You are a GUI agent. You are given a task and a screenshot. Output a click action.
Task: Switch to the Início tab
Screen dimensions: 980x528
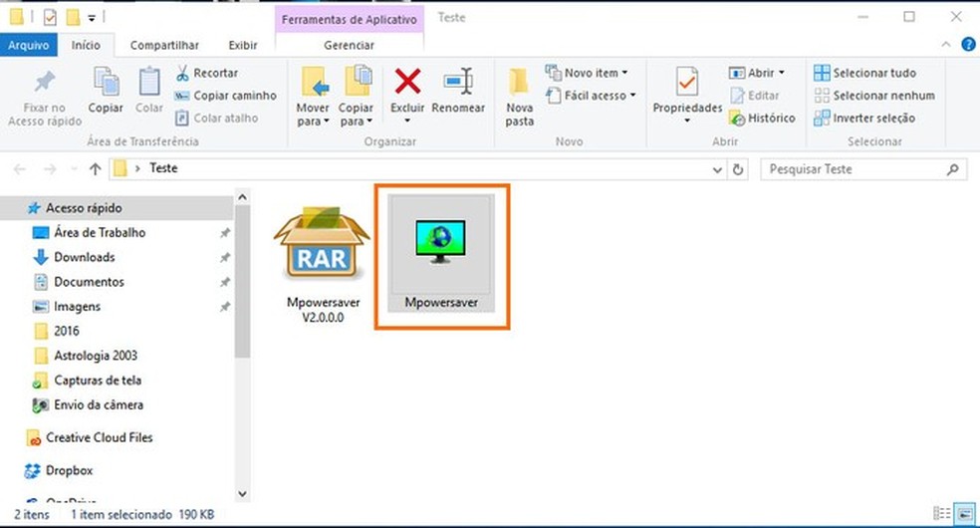(x=86, y=45)
